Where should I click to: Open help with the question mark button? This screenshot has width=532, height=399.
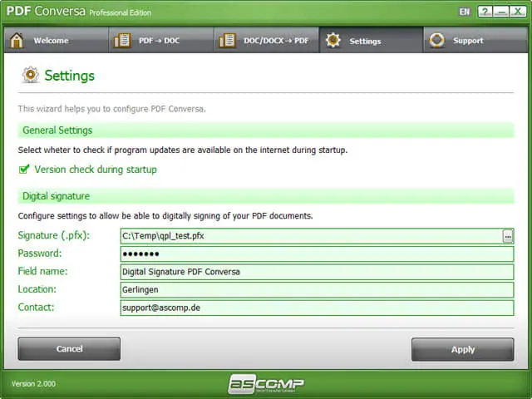[485, 12]
